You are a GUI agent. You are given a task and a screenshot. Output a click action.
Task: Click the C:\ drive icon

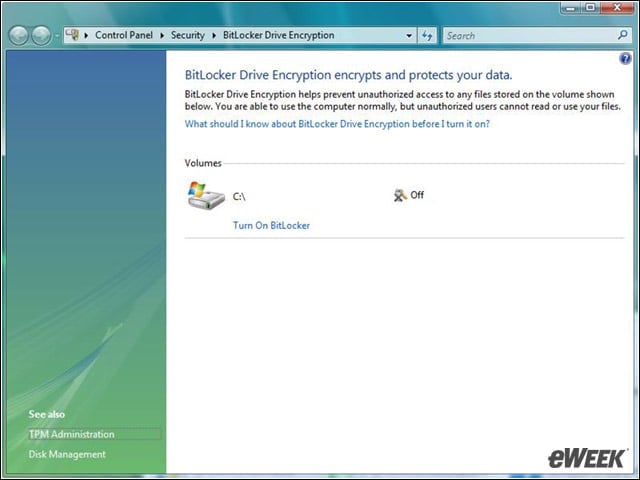pyautogui.click(x=206, y=196)
